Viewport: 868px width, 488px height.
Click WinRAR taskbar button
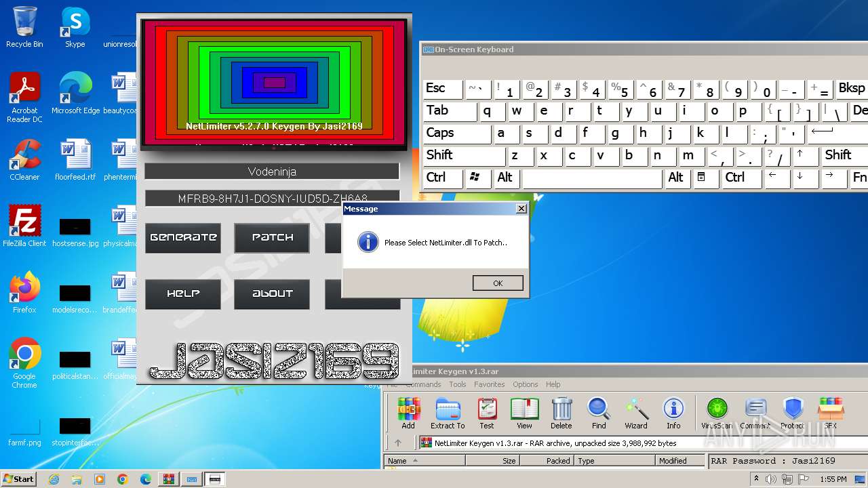[168, 479]
